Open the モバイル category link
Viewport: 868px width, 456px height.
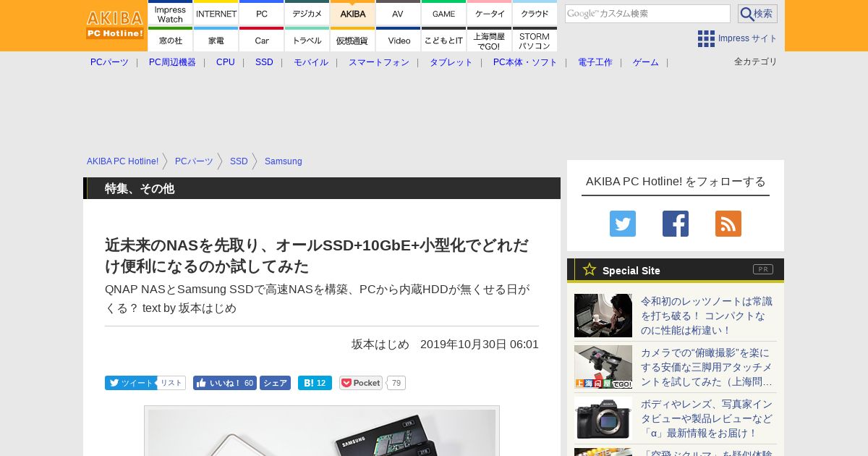[311, 62]
